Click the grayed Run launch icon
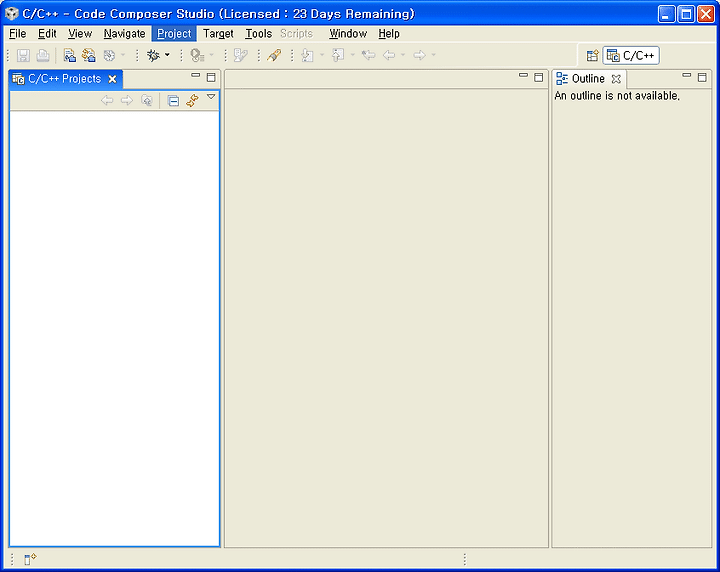 [197, 56]
